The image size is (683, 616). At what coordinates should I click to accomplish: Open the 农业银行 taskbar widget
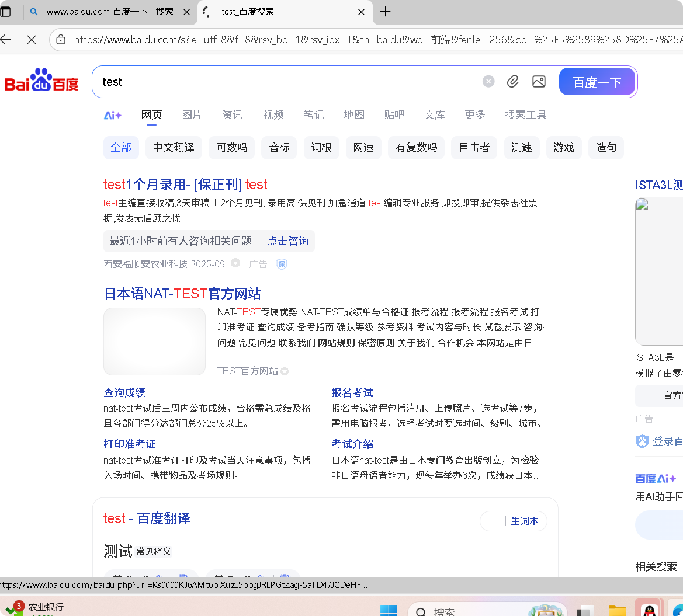(35, 608)
